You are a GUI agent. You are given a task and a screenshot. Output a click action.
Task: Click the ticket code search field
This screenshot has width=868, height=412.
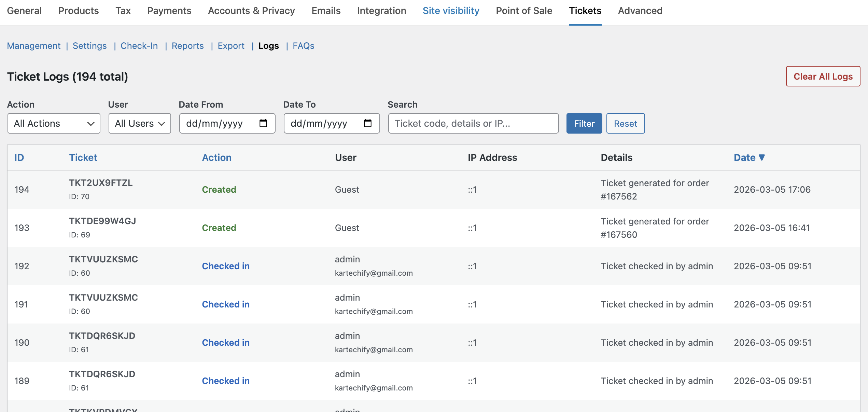(x=474, y=123)
